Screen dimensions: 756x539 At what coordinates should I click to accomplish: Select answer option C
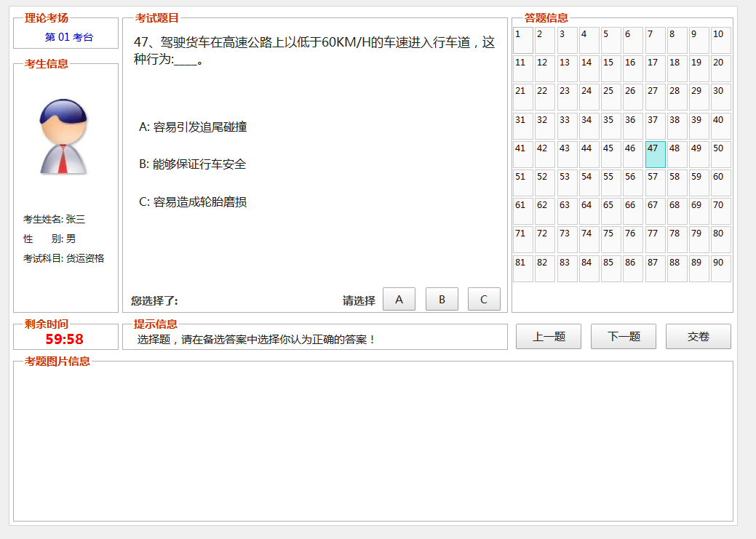[x=483, y=298]
